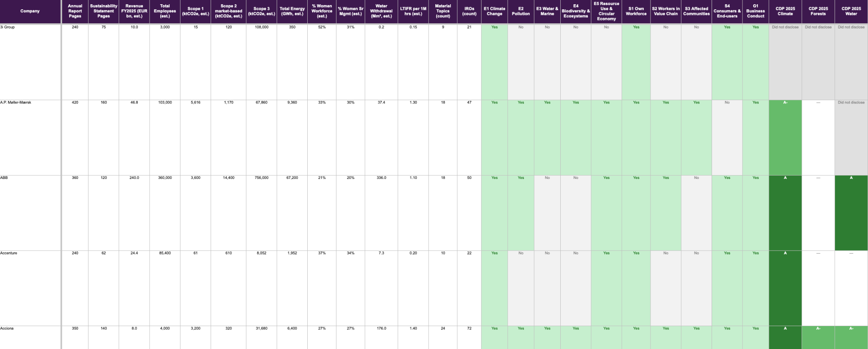Select the Total Employees column header
This screenshot has height=349, width=868.
pyautogui.click(x=165, y=11)
